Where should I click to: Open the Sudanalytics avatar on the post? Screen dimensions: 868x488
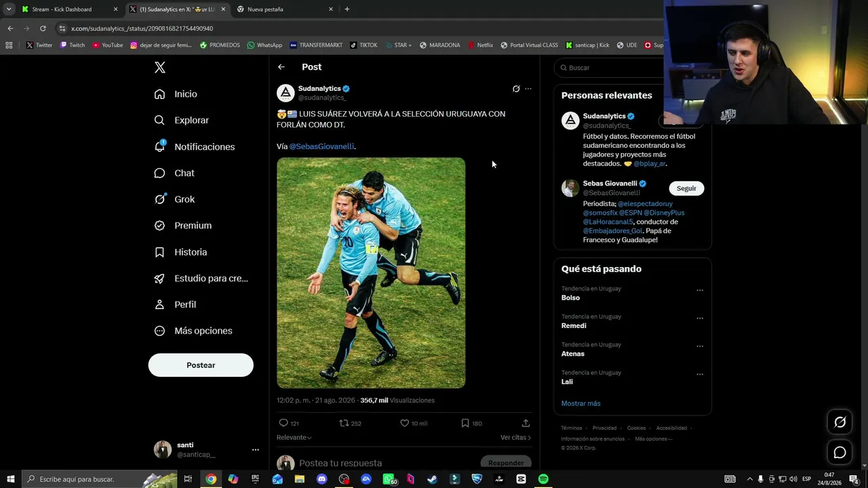point(285,93)
